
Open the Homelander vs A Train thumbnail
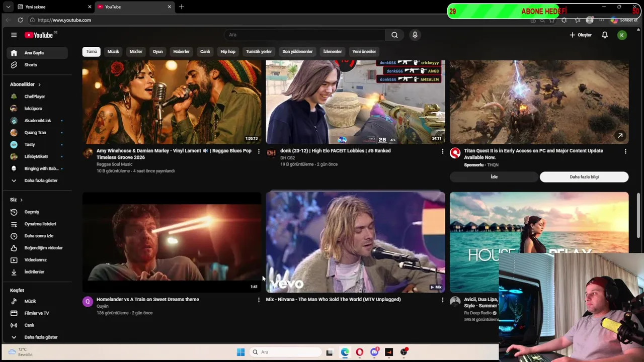172,242
